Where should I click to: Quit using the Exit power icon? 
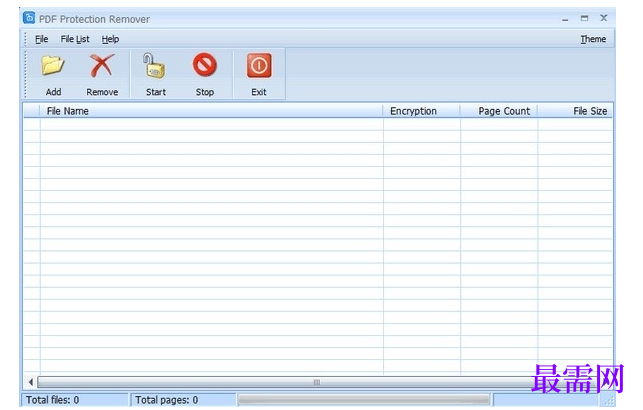[259, 66]
